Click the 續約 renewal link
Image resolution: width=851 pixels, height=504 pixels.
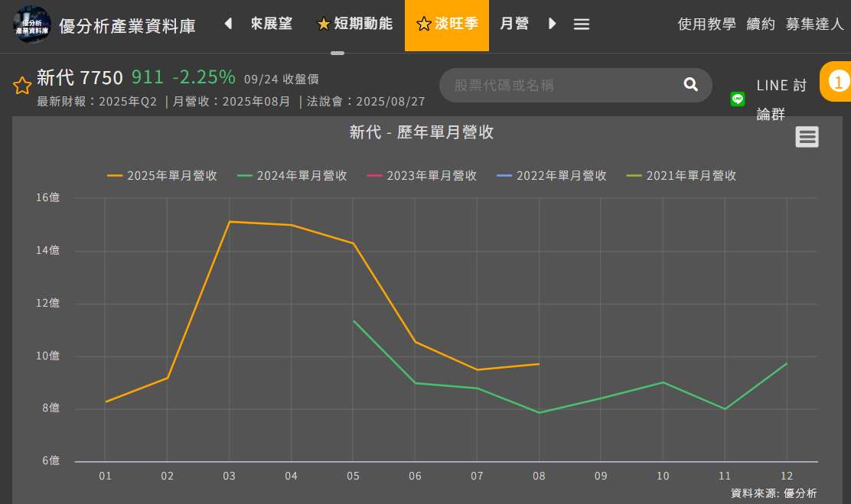coord(761,24)
